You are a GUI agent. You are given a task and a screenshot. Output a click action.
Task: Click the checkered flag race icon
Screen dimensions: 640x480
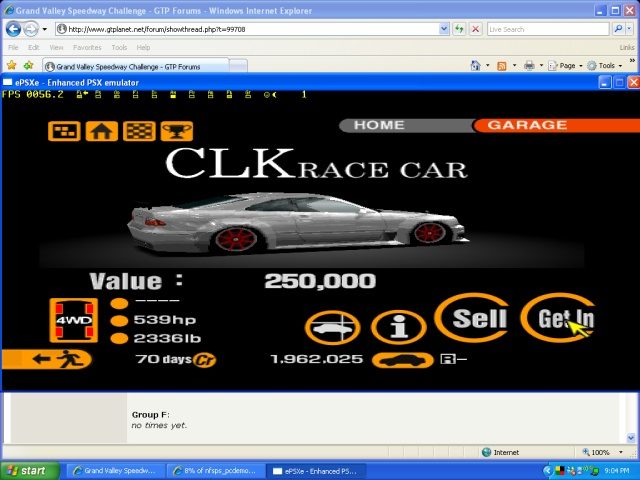coord(138,131)
